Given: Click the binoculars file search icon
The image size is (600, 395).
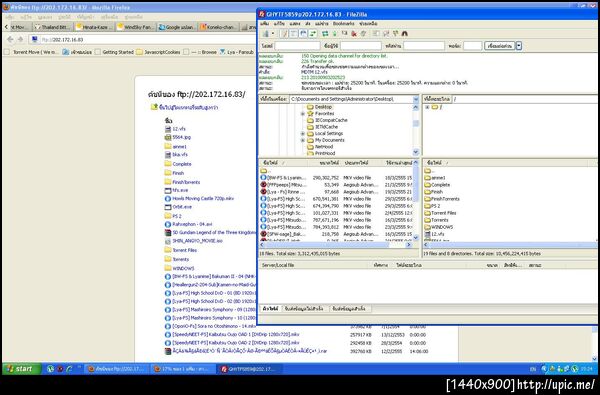Looking at the screenshot, I should [x=405, y=34].
